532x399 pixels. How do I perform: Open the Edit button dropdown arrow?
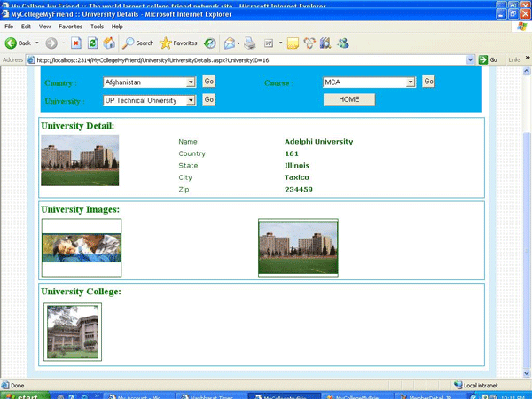click(280, 43)
